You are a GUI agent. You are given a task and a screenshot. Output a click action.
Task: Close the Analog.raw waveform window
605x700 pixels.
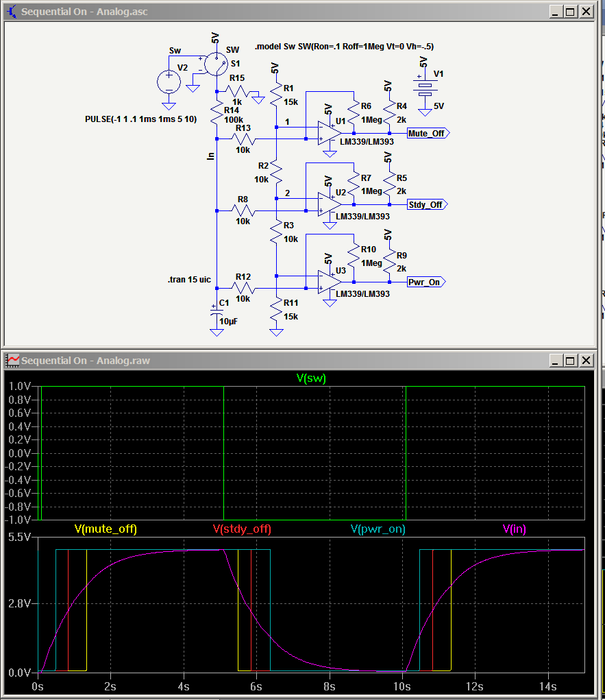pos(587,361)
